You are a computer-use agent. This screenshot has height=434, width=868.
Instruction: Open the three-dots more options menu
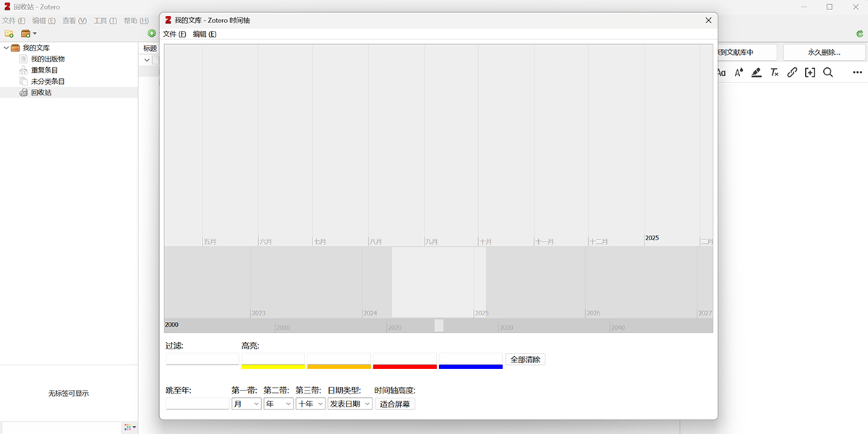pyautogui.click(x=857, y=72)
